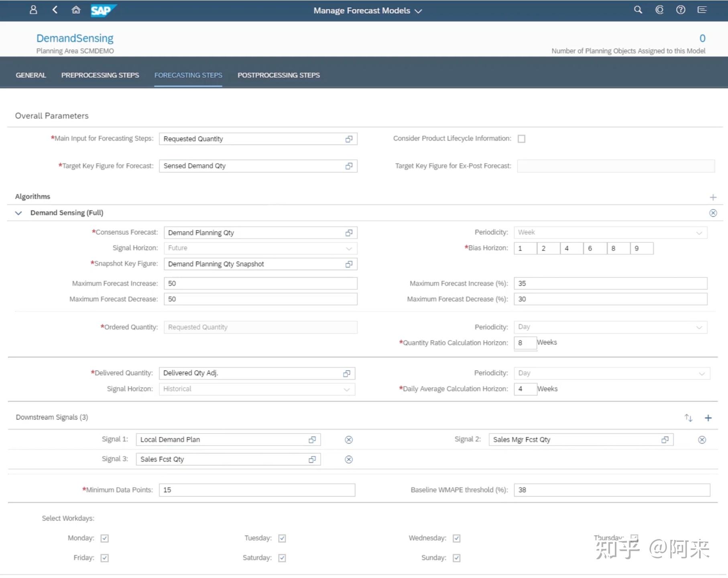Open value help for Demand Planning Qty Snapshot
This screenshot has width=728, height=578.
[x=349, y=264]
